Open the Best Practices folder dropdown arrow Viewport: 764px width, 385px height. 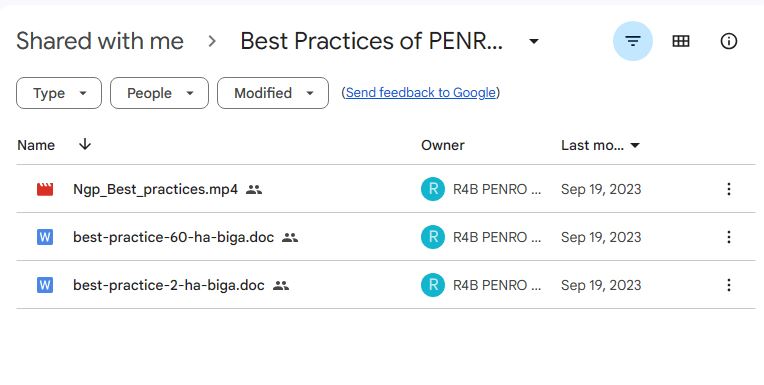534,41
